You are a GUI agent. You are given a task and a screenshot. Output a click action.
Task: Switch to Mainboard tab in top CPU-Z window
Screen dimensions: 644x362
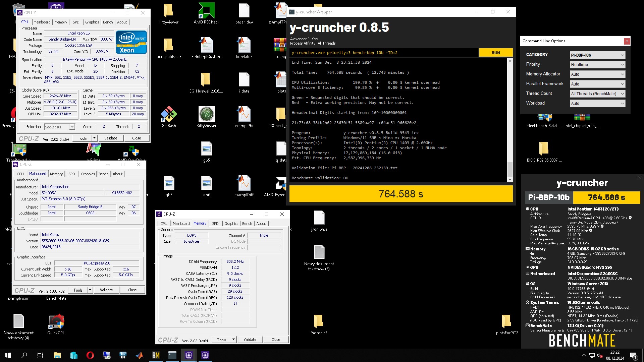pos(42,22)
